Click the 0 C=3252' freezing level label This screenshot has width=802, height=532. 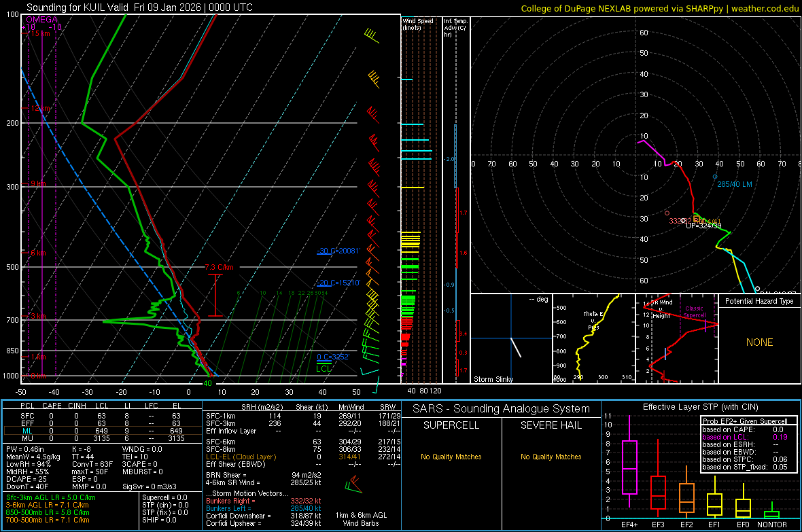333,357
